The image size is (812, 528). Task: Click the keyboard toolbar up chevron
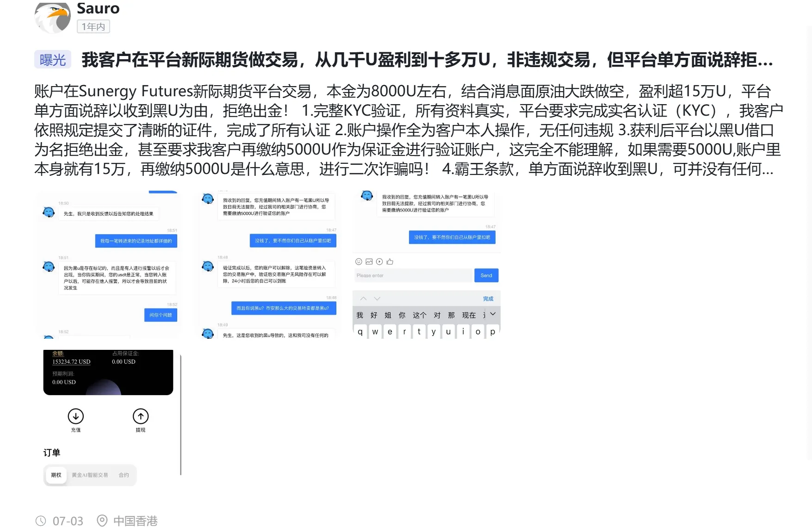click(363, 298)
